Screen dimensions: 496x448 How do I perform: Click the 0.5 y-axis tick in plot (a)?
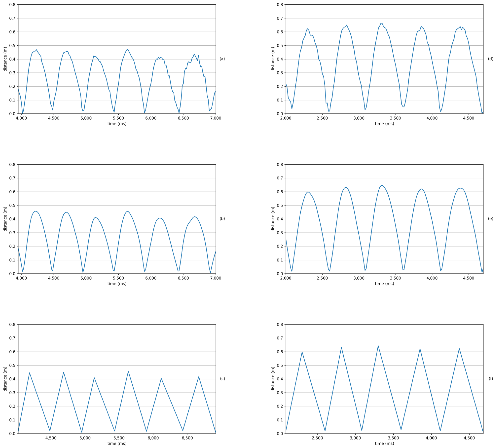(12, 46)
